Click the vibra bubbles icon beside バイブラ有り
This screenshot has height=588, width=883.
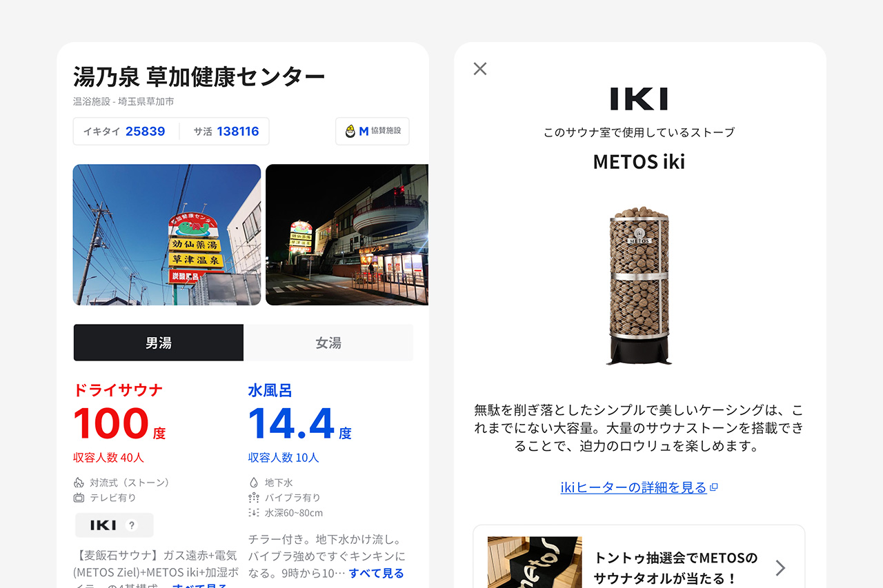click(254, 498)
